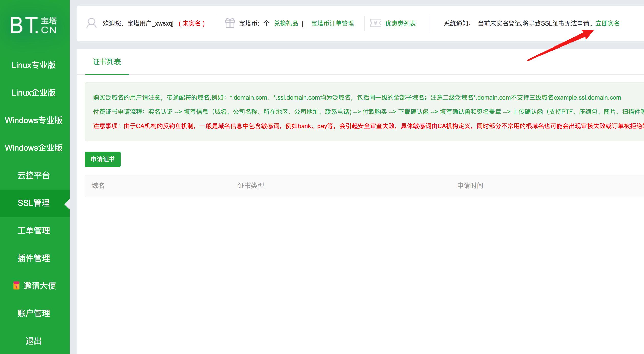The height and width of the screenshot is (354, 644).
Task: Open 宝塔币订单管理
Action: [332, 23]
